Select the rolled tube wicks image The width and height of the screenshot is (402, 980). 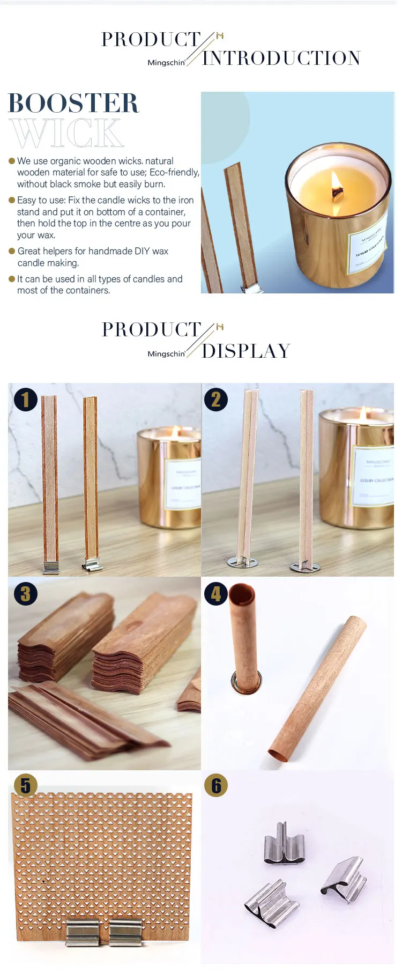[297, 673]
